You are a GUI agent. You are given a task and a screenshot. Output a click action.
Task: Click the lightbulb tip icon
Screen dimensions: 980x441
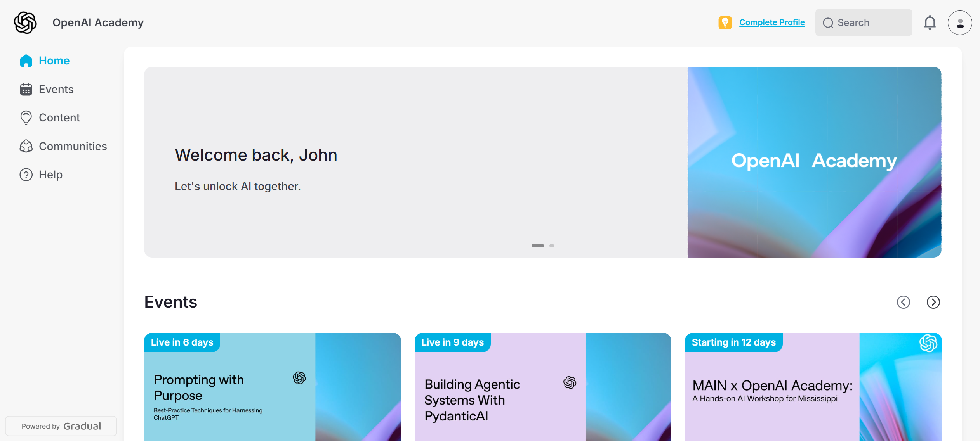point(725,22)
